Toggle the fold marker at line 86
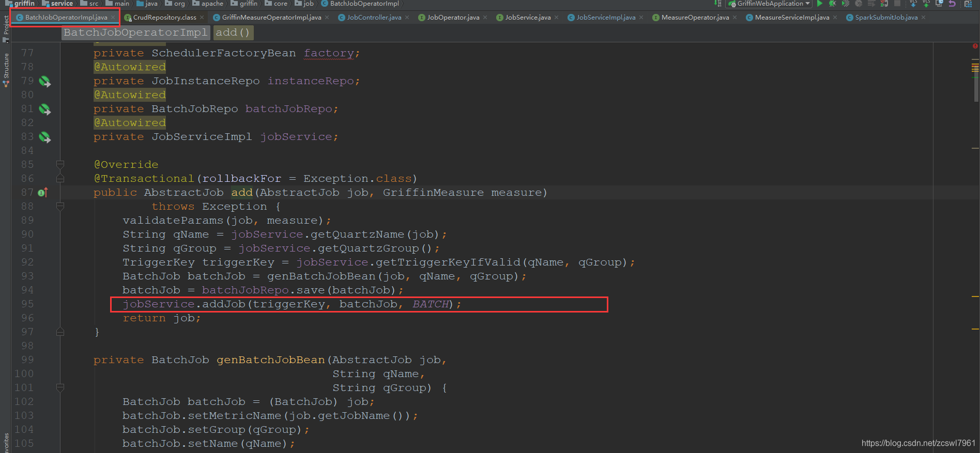 (60, 178)
